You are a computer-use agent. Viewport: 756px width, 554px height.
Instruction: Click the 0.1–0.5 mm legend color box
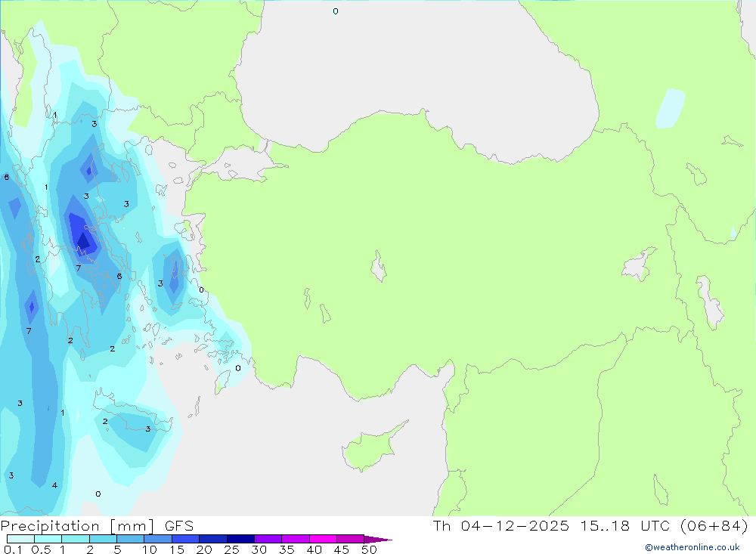pos(20,539)
